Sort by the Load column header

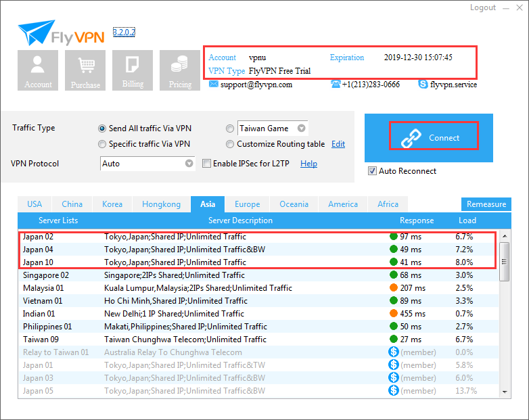click(x=467, y=220)
